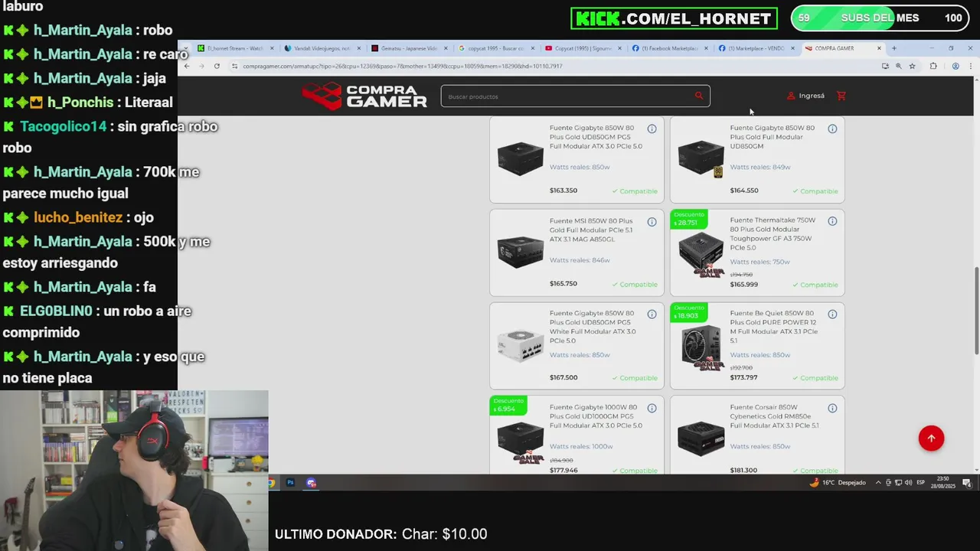Select Corsair RM850e thumbnail image

[701, 439]
